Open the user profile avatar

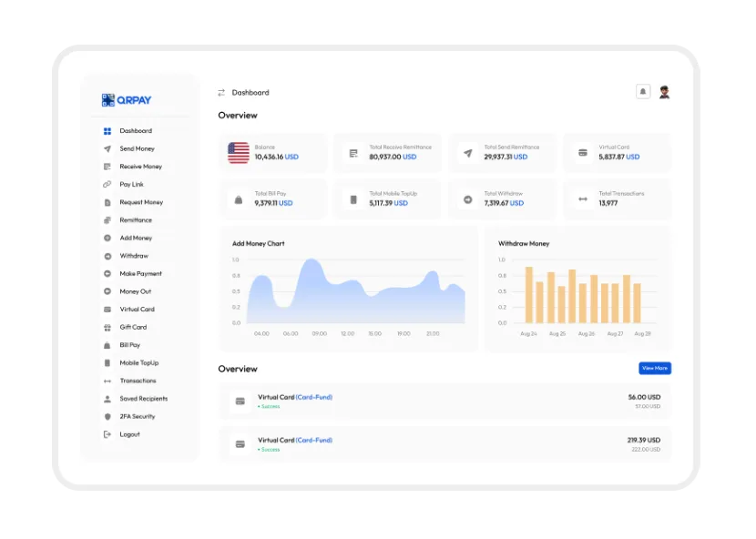664,92
